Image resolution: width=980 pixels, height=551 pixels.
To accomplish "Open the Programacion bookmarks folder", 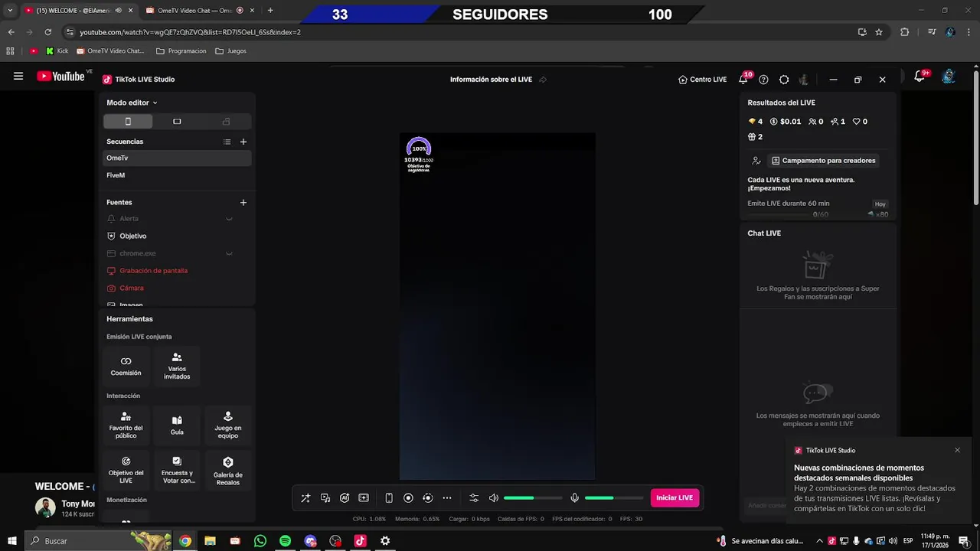I will (181, 51).
